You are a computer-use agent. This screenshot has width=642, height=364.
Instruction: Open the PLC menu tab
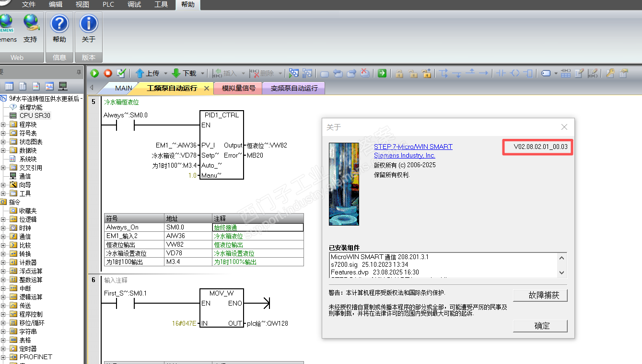(x=108, y=5)
